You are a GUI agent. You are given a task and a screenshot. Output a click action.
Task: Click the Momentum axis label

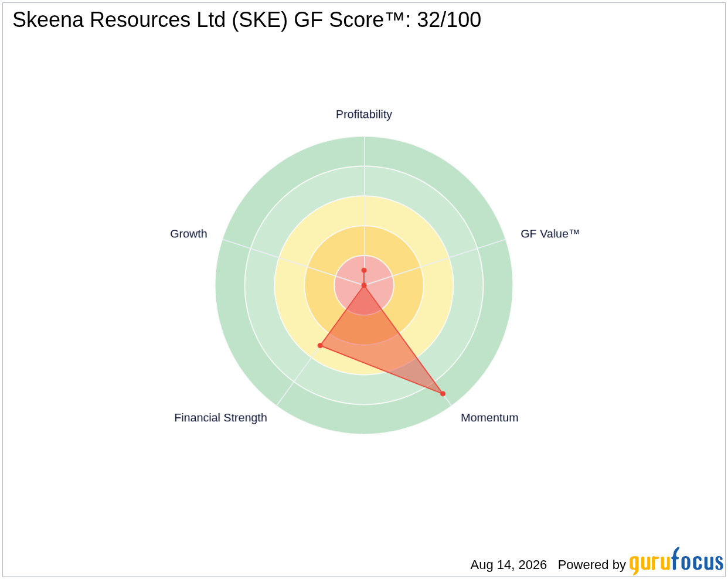(489, 418)
